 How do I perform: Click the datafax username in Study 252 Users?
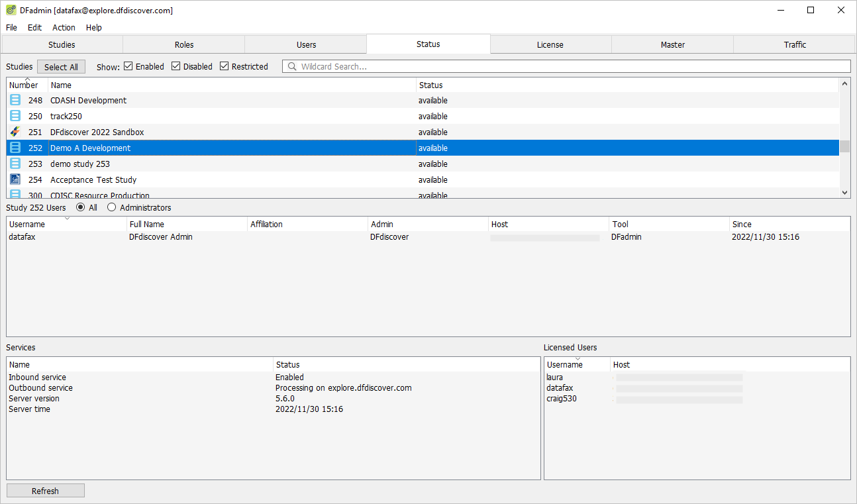point(22,236)
